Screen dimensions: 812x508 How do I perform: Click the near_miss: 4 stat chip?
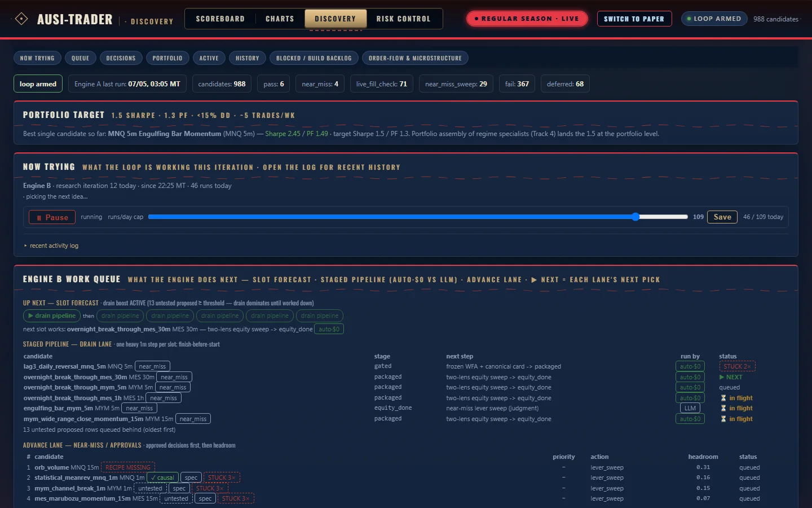click(x=320, y=84)
